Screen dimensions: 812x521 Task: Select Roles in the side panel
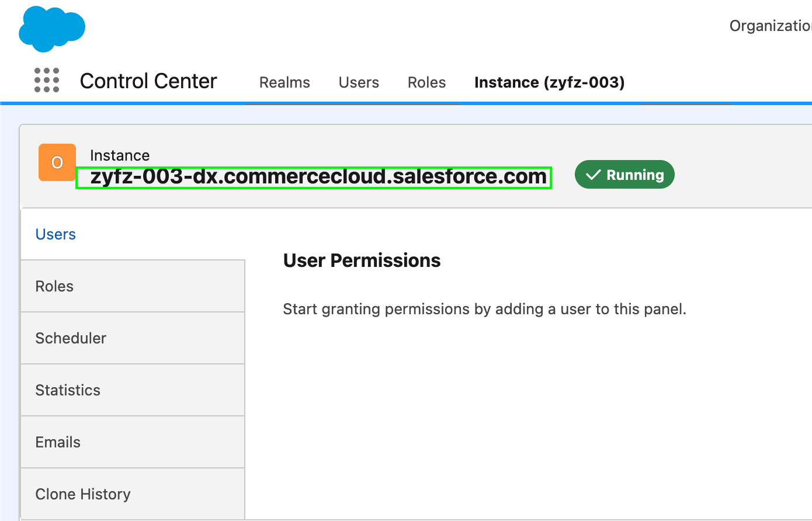point(133,286)
